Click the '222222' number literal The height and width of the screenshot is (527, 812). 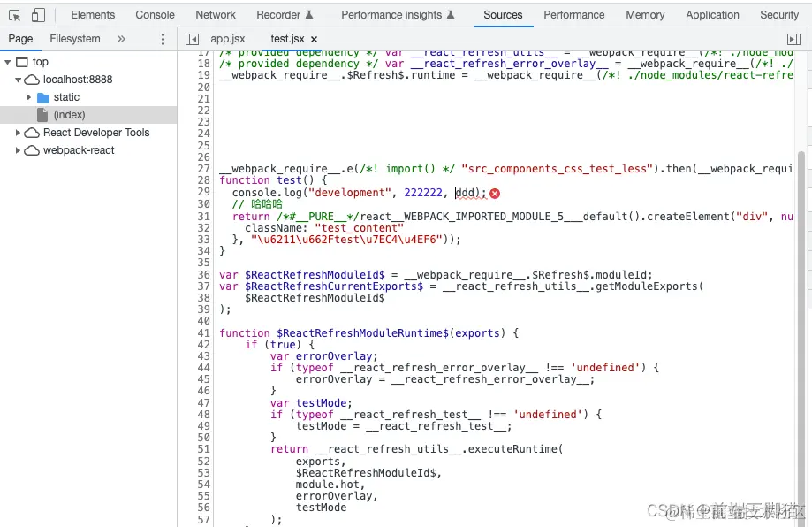pos(423,193)
